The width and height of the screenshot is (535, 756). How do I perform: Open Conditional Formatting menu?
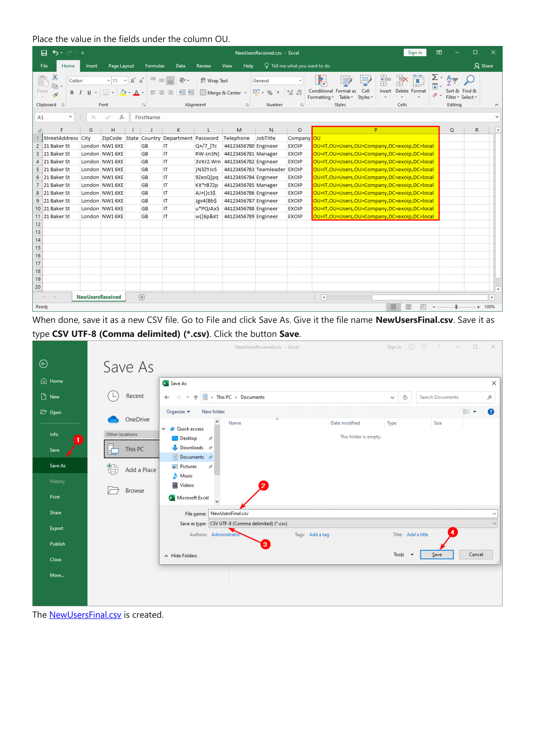click(x=320, y=88)
